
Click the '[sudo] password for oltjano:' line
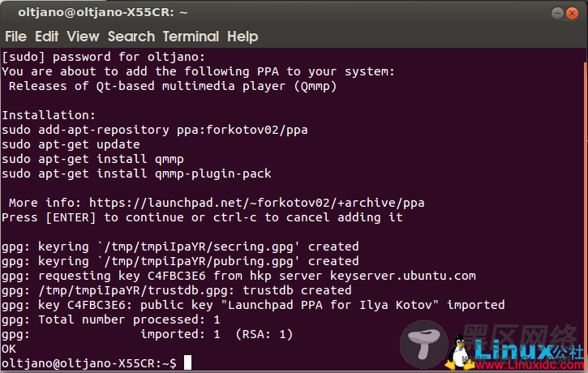(x=104, y=57)
